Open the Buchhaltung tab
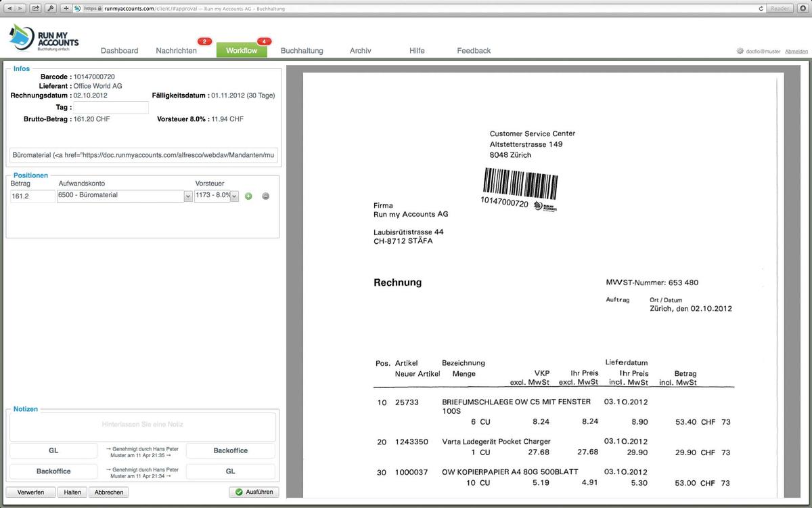 point(302,51)
